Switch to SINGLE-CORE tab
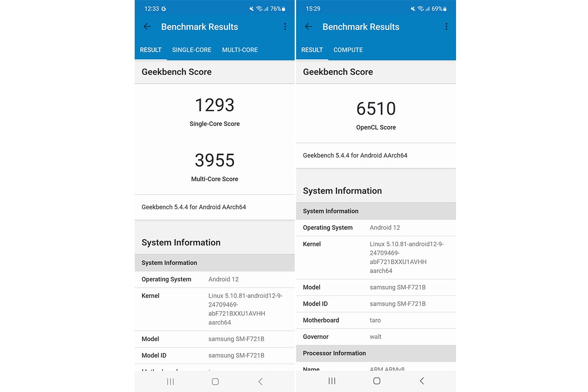Screen dimensions: 588x392 click(x=192, y=50)
